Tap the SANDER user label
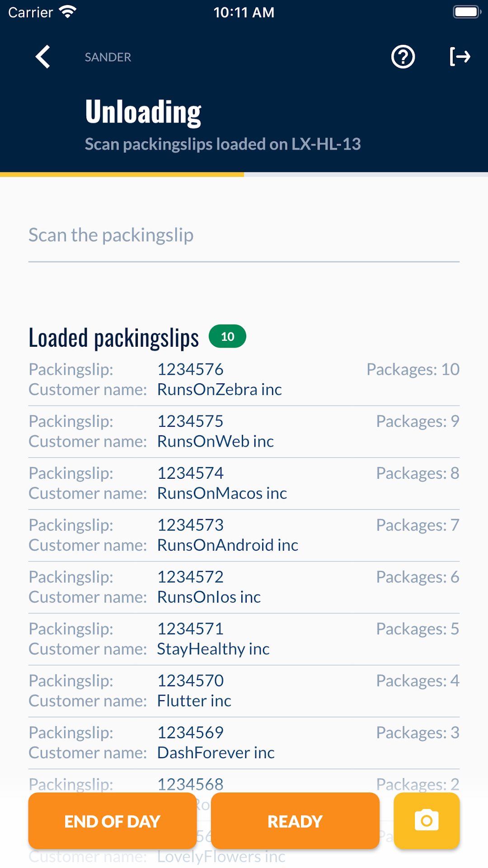 pos(108,57)
